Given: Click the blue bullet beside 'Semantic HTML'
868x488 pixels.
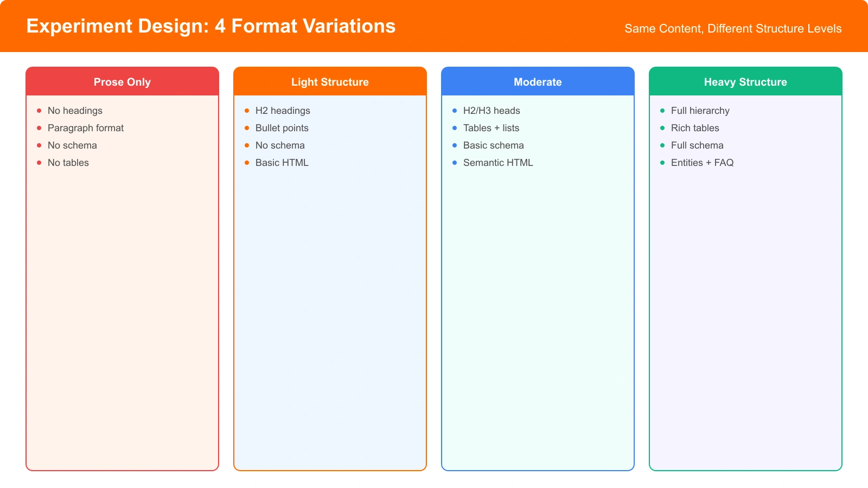Looking at the screenshot, I should coord(455,163).
